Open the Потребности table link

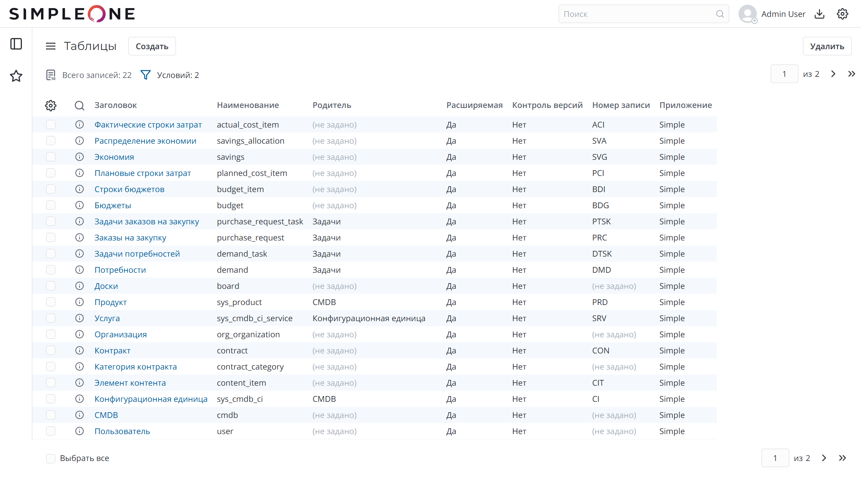(120, 270)
